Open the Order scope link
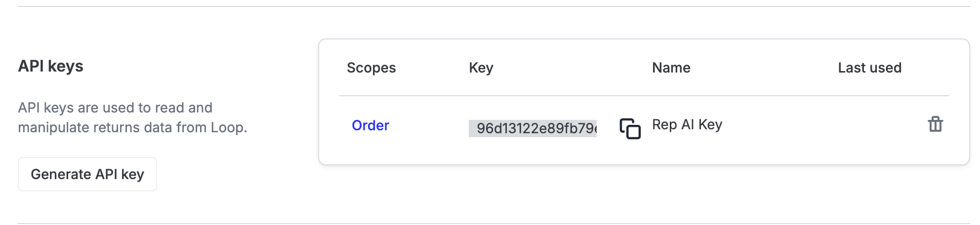Viewport: 980px width, 225px height. tap(370, 125)
